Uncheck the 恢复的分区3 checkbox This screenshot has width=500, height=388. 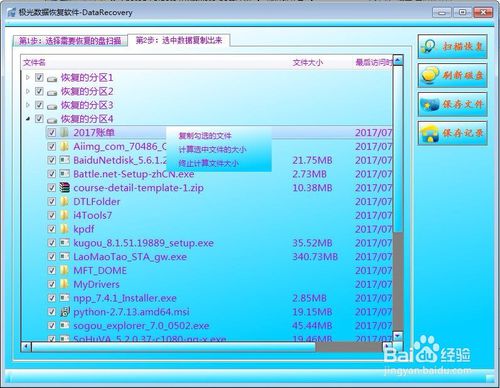click(39, 105)
